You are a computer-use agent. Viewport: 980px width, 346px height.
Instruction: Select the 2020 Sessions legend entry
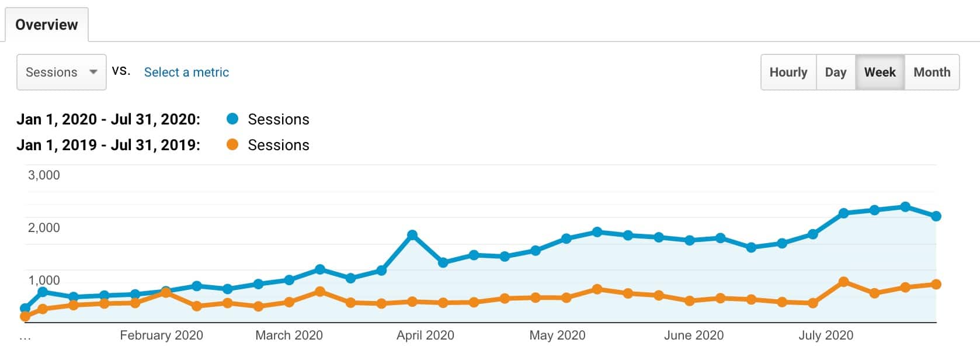(x=279, y=119)
